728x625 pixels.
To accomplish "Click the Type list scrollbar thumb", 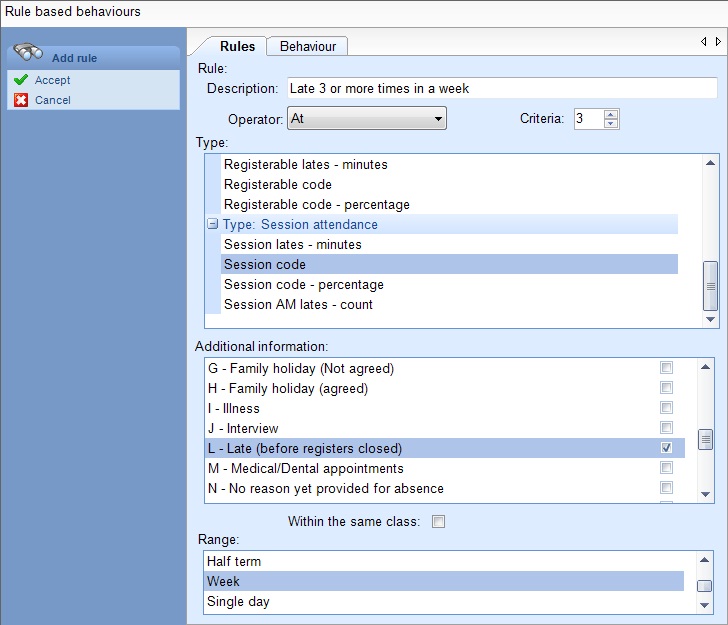I will [710, 286].
